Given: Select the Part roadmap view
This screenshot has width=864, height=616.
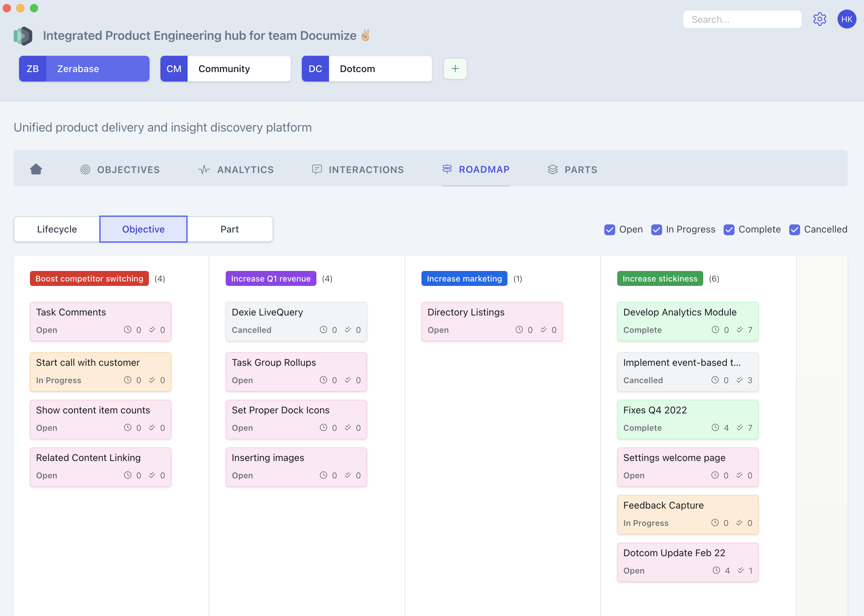Looking at the screenshot, I should point(230,228).
